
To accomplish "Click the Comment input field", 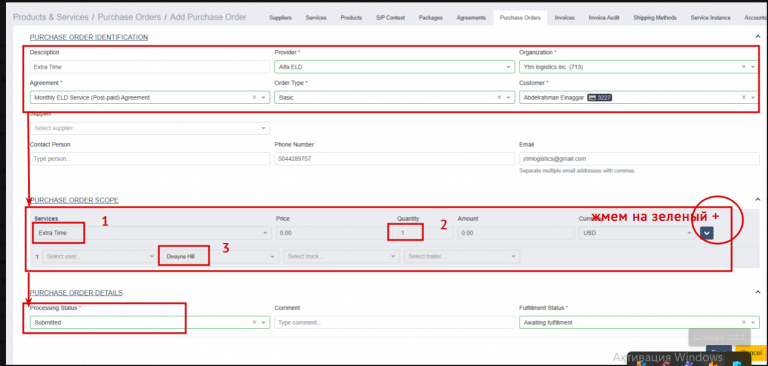I will (x=394, y=322).
